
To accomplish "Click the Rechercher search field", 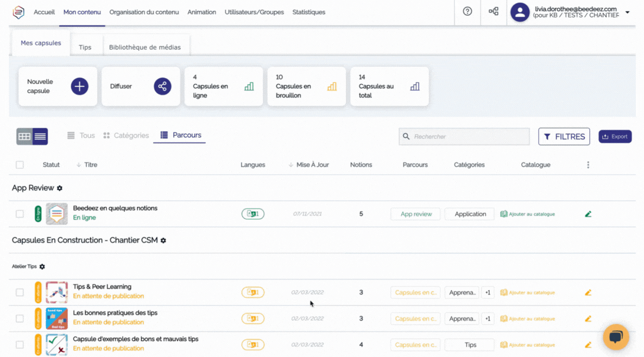I will [464, 137].
